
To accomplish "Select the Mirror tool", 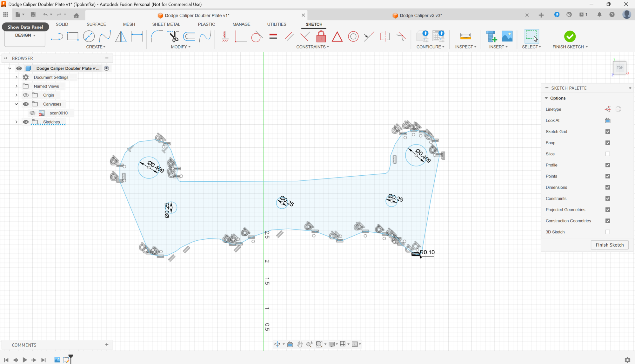I will (121, 36).
